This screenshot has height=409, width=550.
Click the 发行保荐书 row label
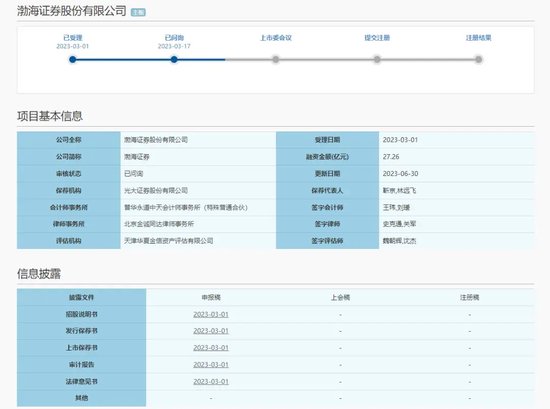pyautogui.click(x=81, y=331)
